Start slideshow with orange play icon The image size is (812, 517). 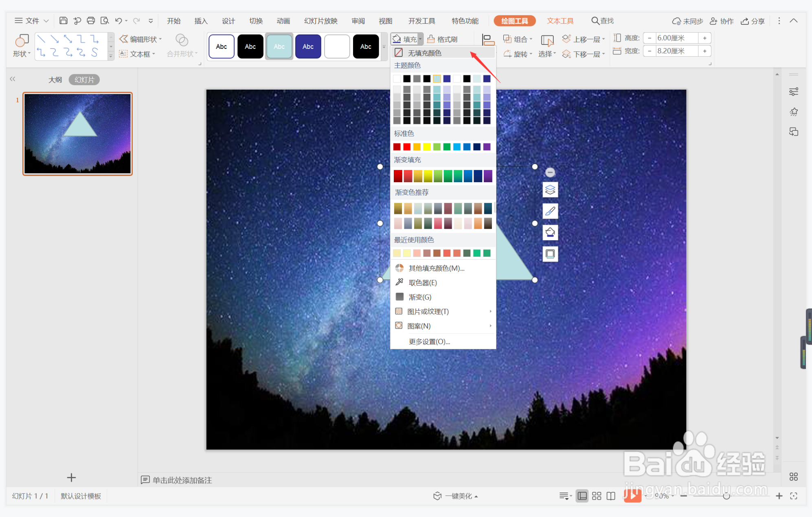tap(632, 496)
